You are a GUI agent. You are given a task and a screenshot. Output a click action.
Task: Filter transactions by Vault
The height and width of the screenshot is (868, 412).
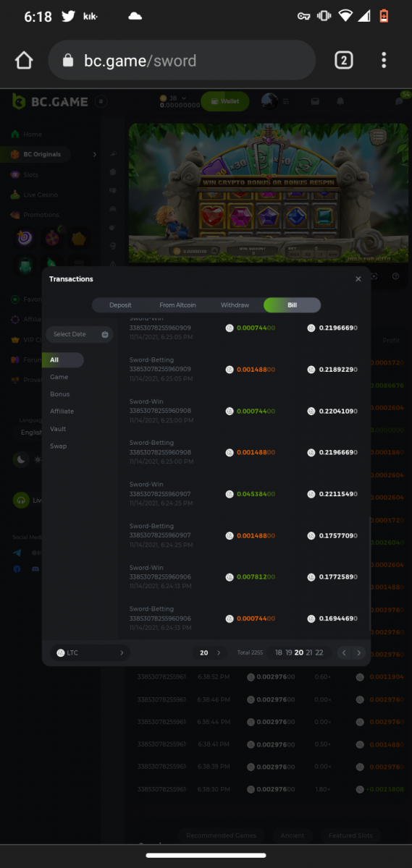tap(58, 429)
